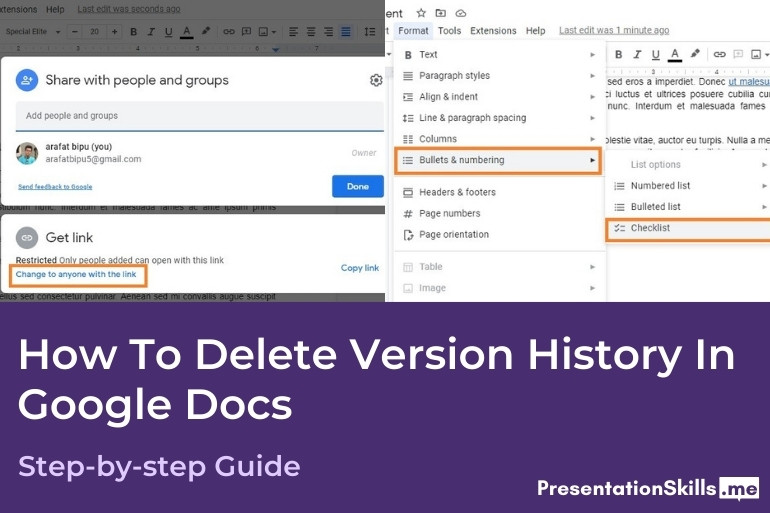The width and height of the screenshot is (770, 513).
Task: Click Send feedback to Google link
Action: [x=55, y=187]
